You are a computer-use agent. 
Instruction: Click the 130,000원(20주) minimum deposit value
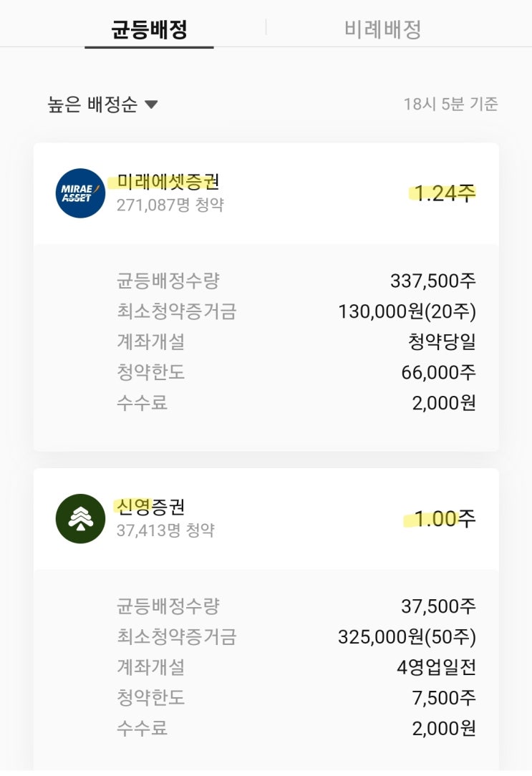click(407, 311)
